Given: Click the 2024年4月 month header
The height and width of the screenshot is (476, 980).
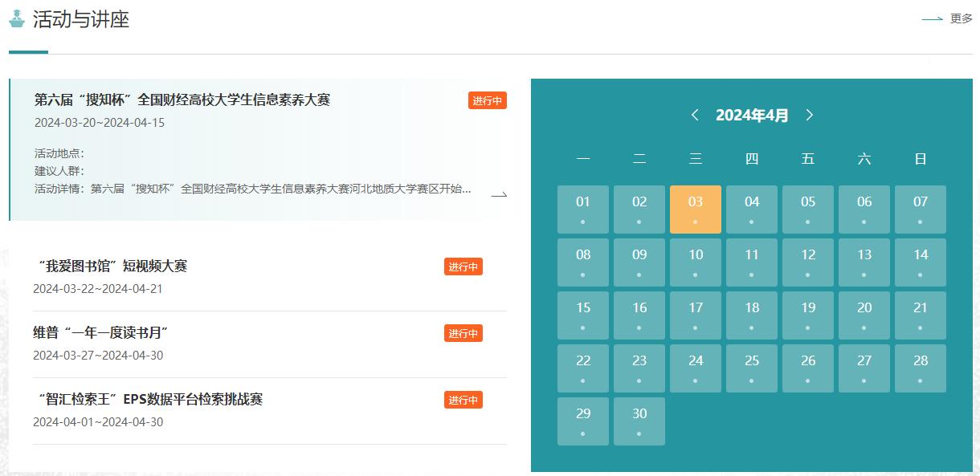Looking at the screenshot, I should click(x=752, y=115).
